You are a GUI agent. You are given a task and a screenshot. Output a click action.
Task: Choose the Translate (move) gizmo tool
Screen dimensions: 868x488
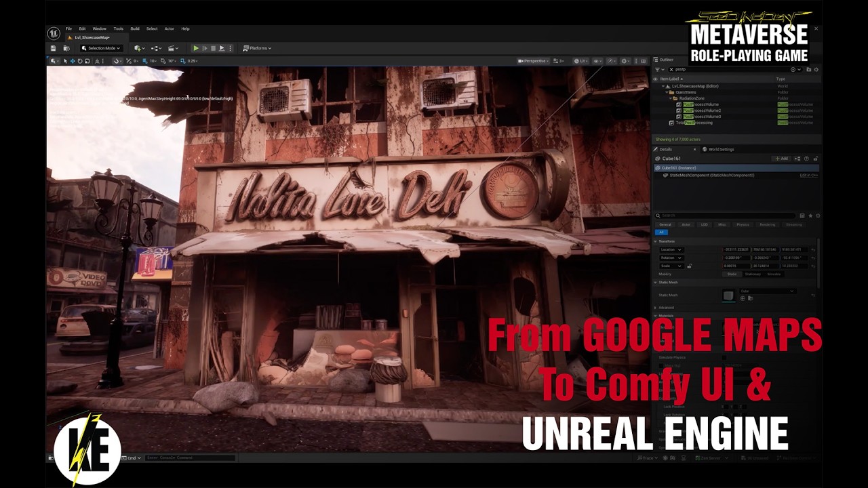73,61
